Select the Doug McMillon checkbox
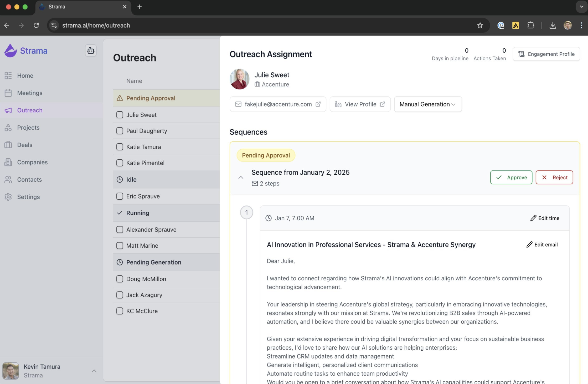Screen dimensions: 588x384 click(x=120, y=279)
